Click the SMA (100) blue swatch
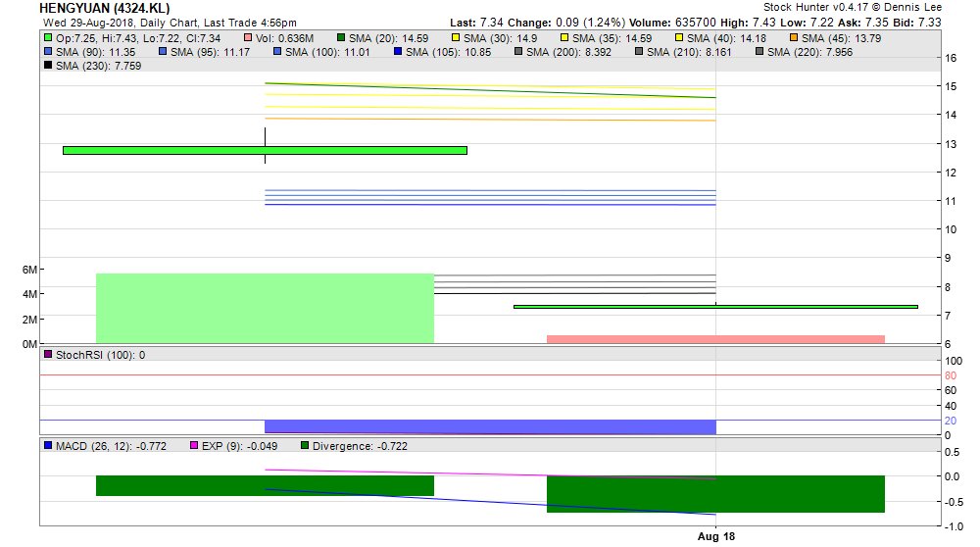This screenshot has height=547, width=980. click(277, 52)
